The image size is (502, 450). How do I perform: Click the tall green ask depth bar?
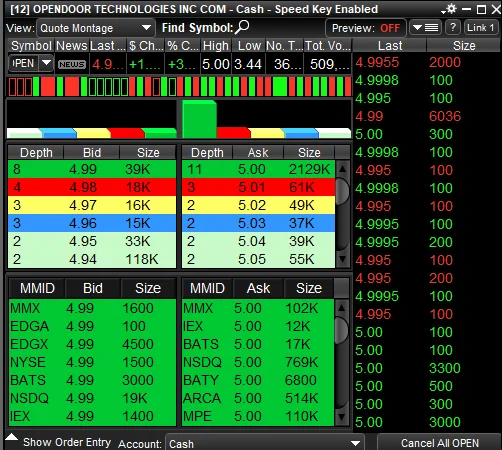coord(199,119)
